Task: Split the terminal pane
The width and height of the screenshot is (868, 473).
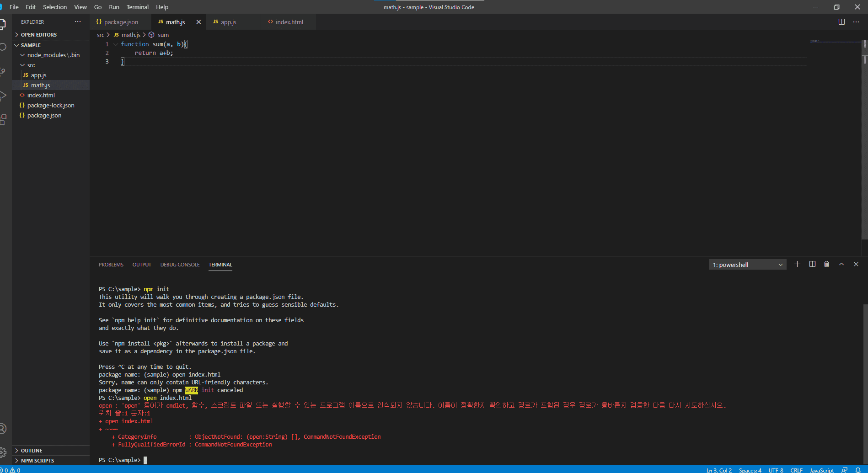Action: tap(812, 264)
